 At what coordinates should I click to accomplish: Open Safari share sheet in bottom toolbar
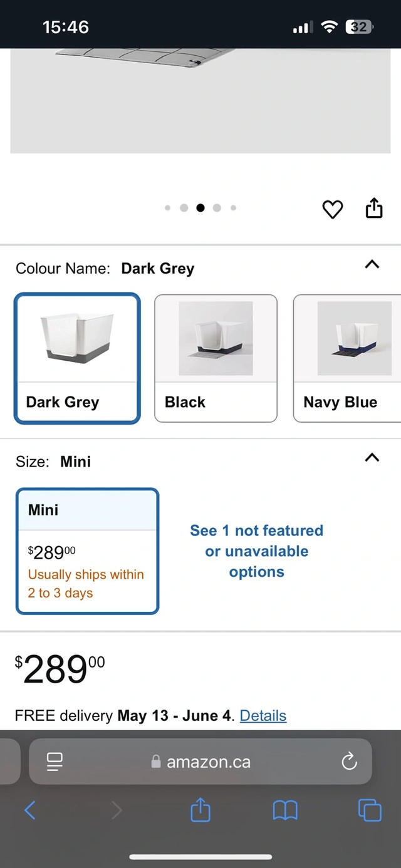pyautogui.click(x=200, y=810)
